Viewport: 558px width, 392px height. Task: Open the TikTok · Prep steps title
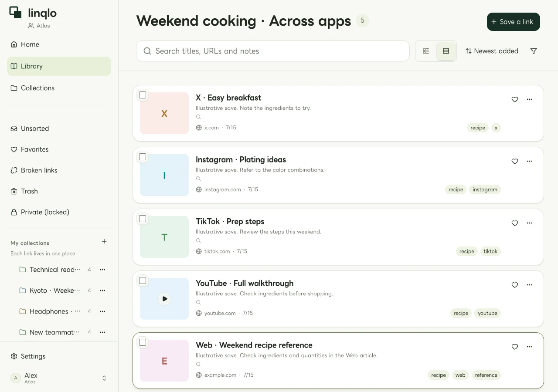point(230,221)
